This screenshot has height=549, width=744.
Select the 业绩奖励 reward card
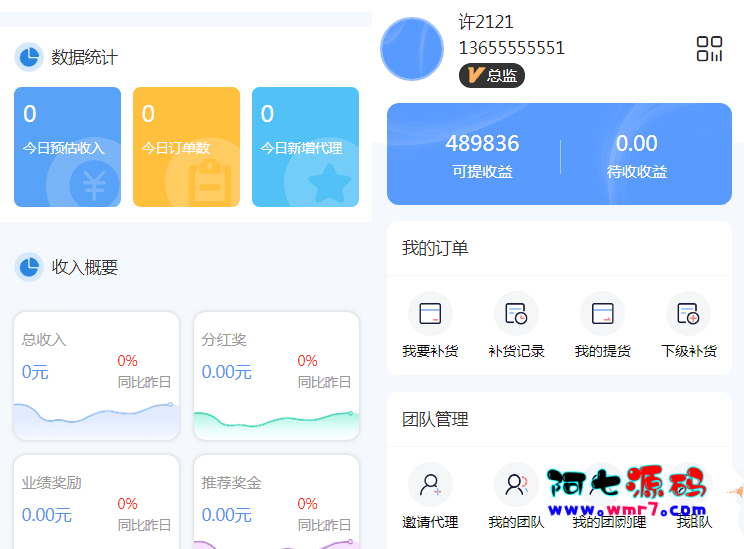pyautogui.click(x=97, y=502)
